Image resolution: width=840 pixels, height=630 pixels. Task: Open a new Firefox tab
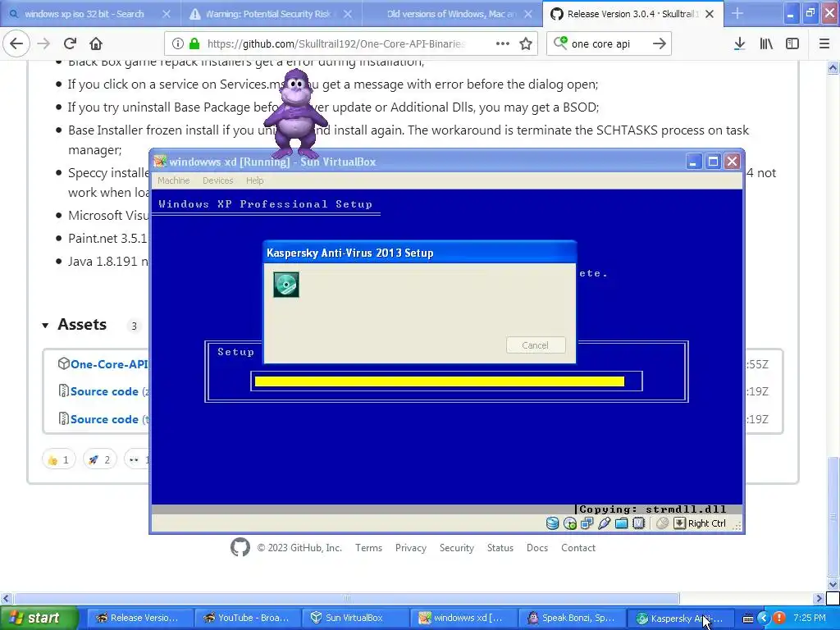(x=737, y=13)
